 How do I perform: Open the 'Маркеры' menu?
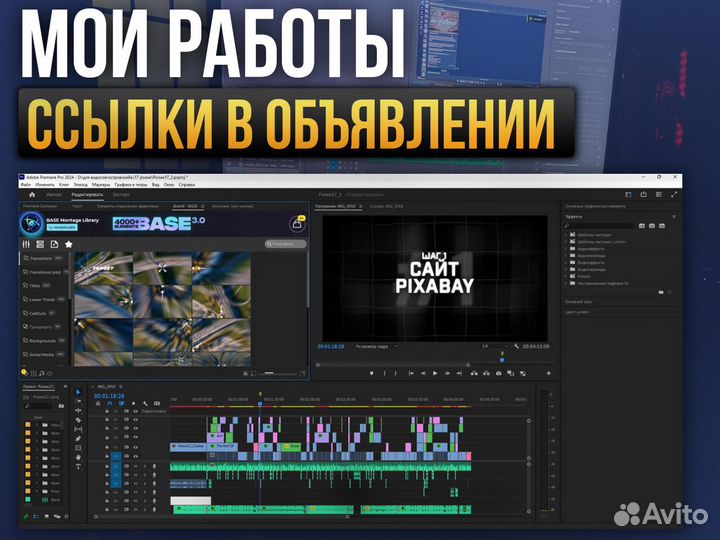[x=101, y=185]
